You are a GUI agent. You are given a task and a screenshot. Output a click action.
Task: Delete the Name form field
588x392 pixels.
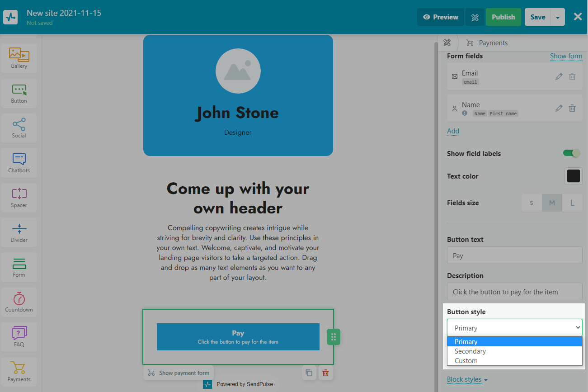click(x=572, y=108)
